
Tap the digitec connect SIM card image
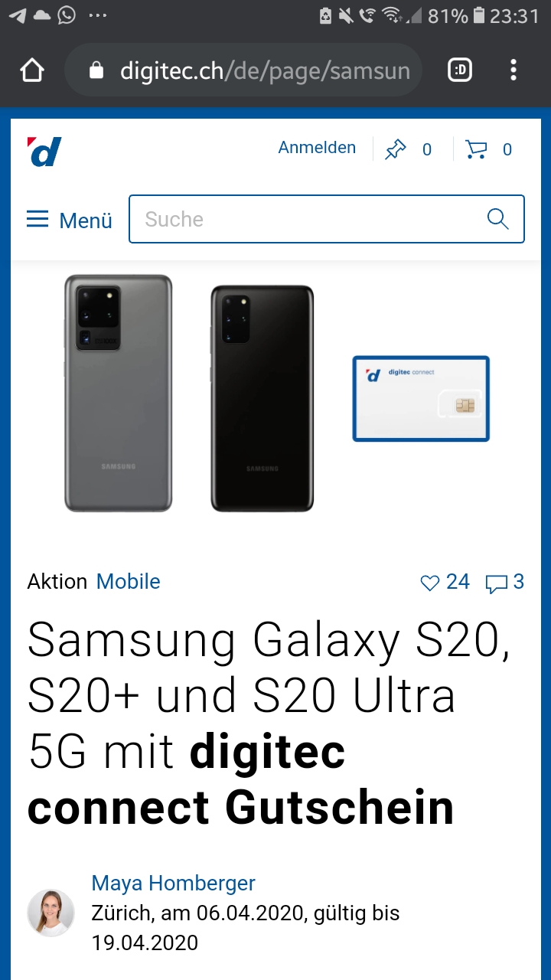pyautogui.click(x=421, y=399)
